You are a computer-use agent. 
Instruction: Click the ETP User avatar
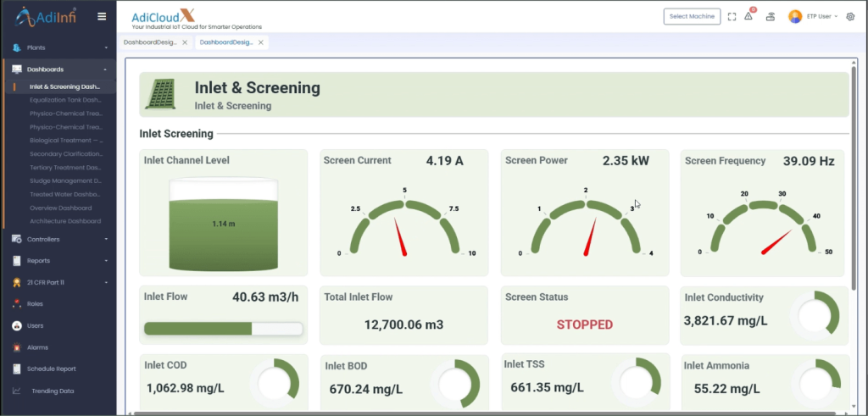pyautogui.click(x=795, y=17)
